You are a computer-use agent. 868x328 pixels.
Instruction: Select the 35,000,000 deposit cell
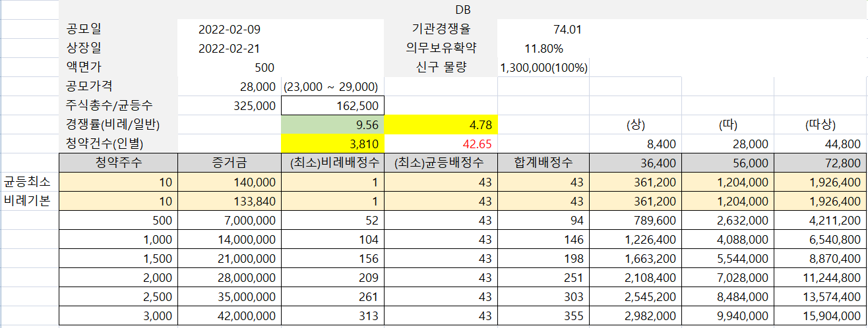click(x=229, y=297)
